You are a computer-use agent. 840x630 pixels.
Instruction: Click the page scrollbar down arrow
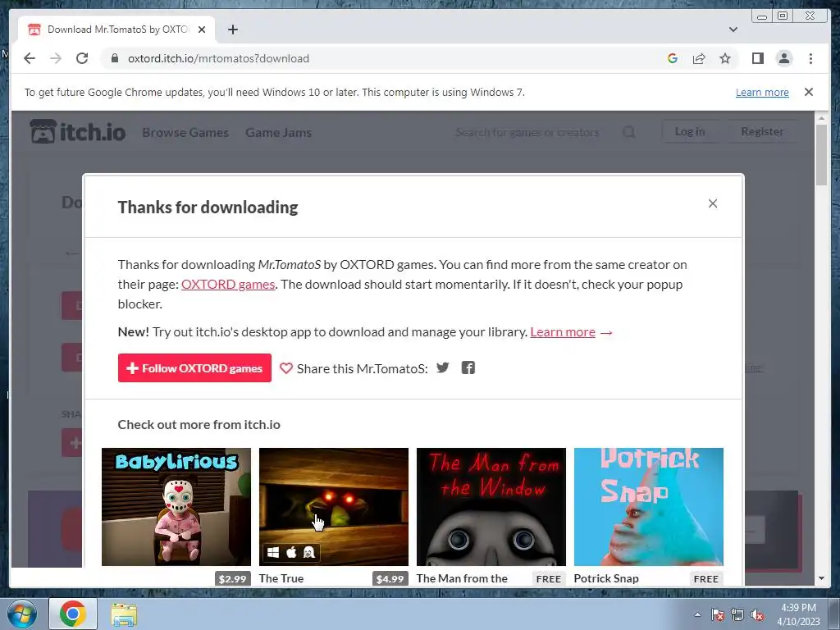(821, 578)
